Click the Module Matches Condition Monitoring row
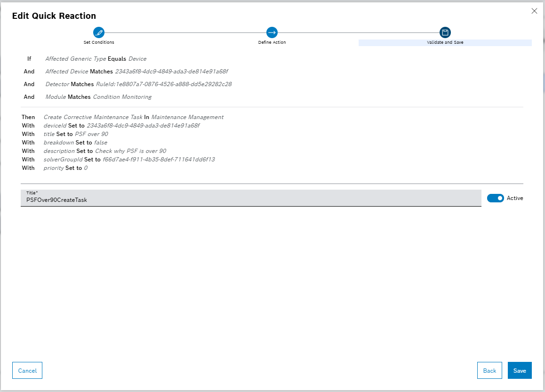 pyautogui.click(x=98, y=96)
